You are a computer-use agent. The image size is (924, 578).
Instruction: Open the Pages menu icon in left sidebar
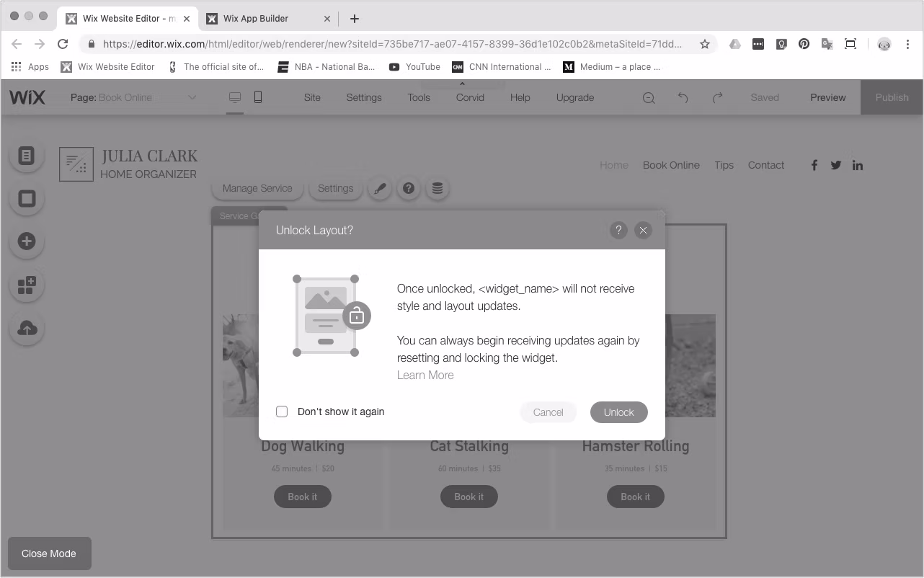tap(27, 156)
